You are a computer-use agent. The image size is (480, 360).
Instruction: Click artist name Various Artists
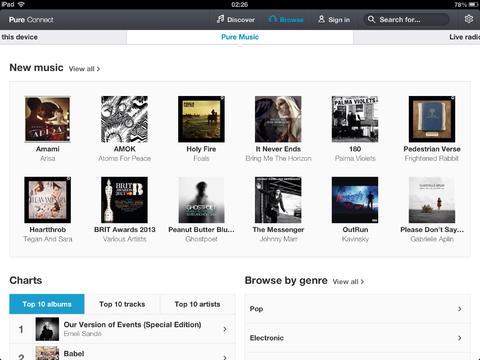tap(124, 239)
